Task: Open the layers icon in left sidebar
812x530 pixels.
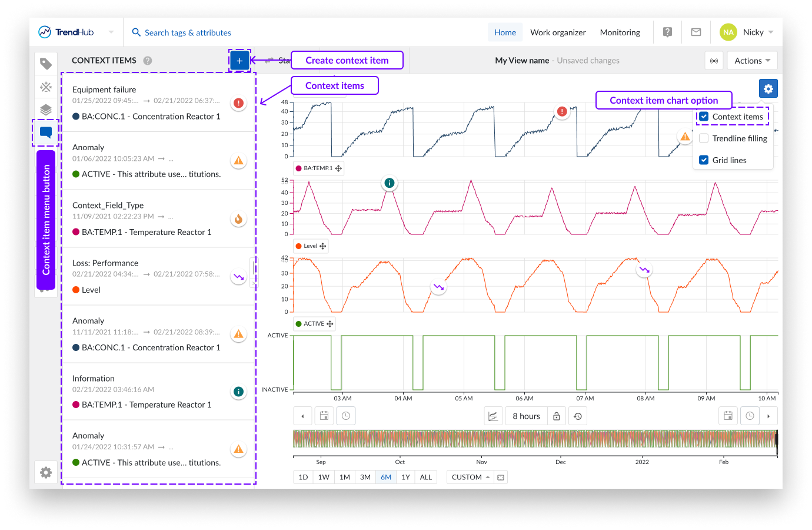Action: [46, 110]
